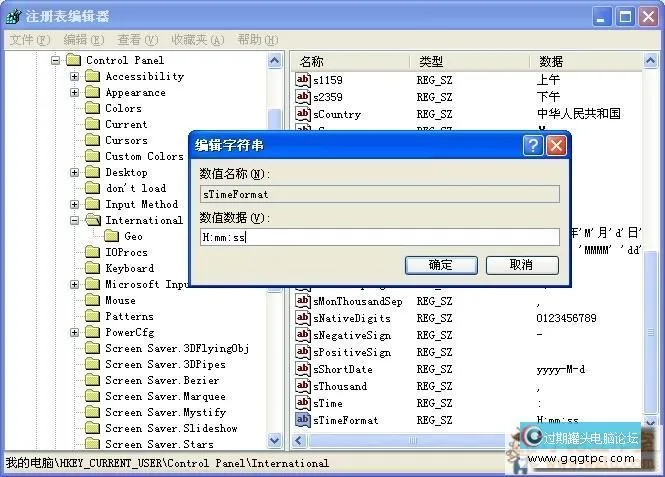The width and height of the screenshot is (665, 477).
Task: Click the Appearance folder icon
Action: 92,92
